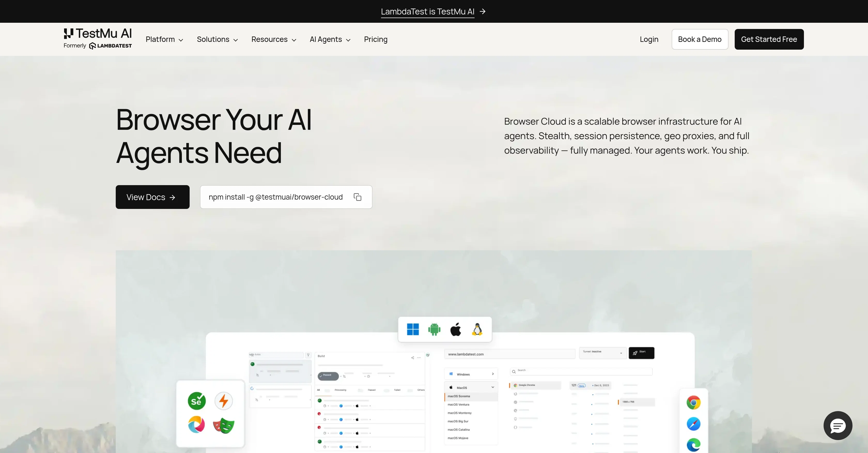Switch to the Failed tab
868x453 pixels.
tap(397, 390)
